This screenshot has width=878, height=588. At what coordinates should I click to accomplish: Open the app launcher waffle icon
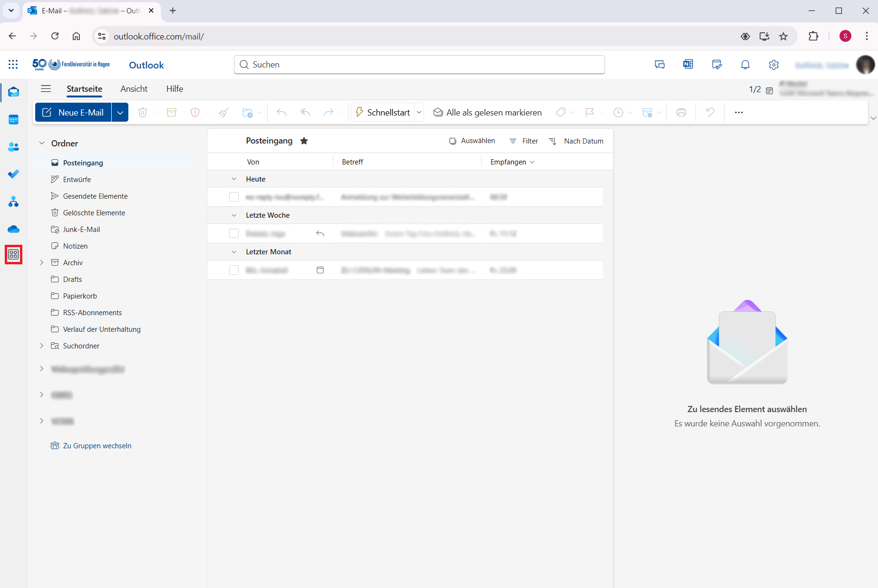[13, 65]
